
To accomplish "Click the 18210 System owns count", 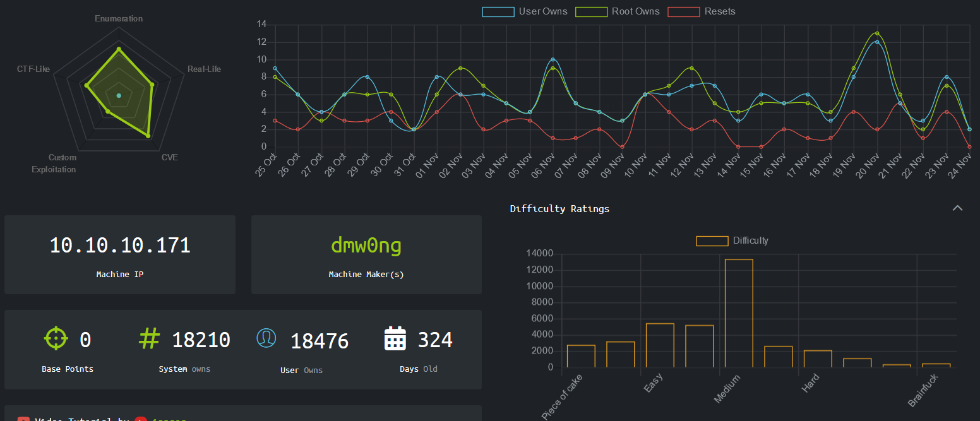I will 201,340.
